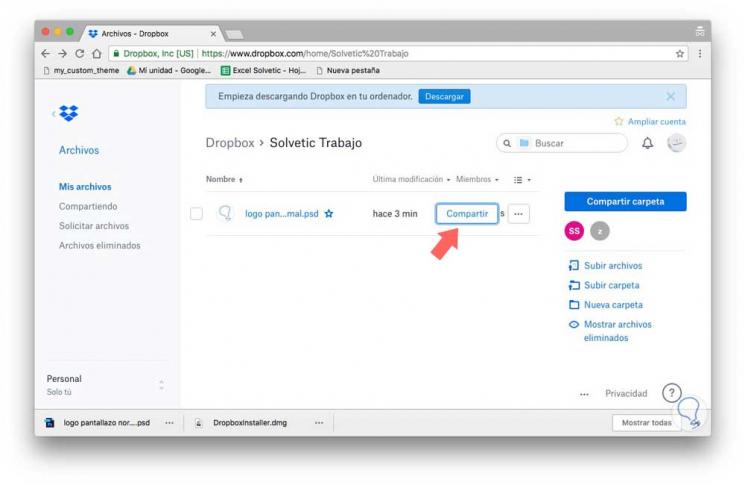Click the browser back arrow
745x485 pixels.
click(x=46, y=54)
